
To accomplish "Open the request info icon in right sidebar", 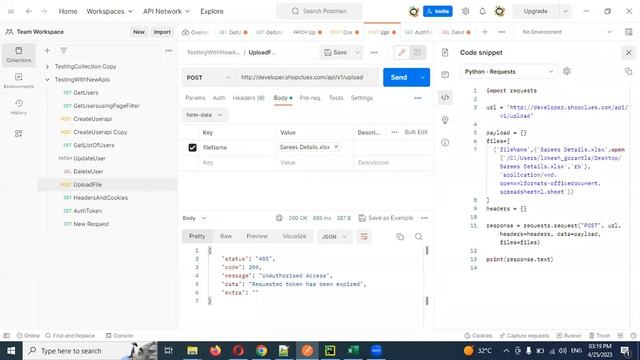I will (445, 142).
